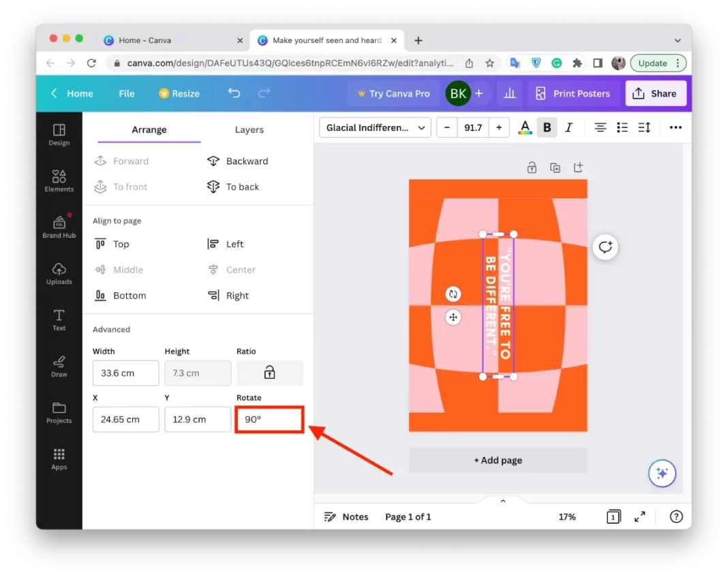Lock the page using the lock icon
The width and height of the screenshot is (728, 577).
click(x=532, y=168)
